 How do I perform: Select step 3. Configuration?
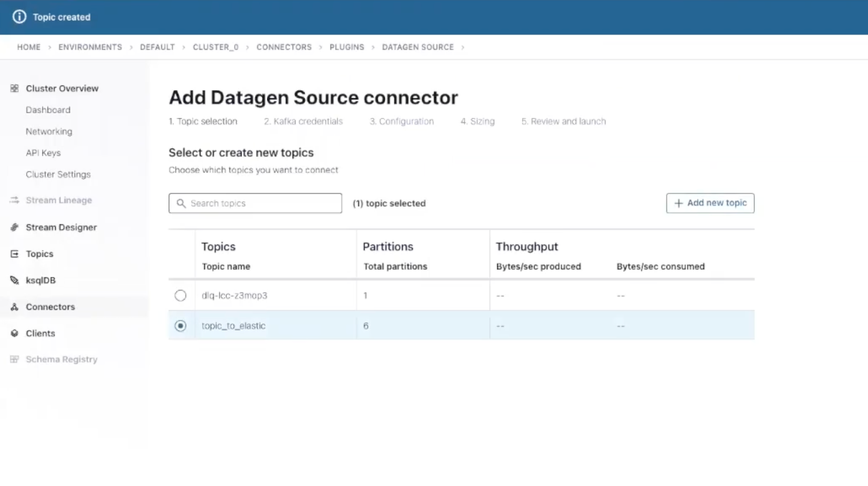(402, 121)
